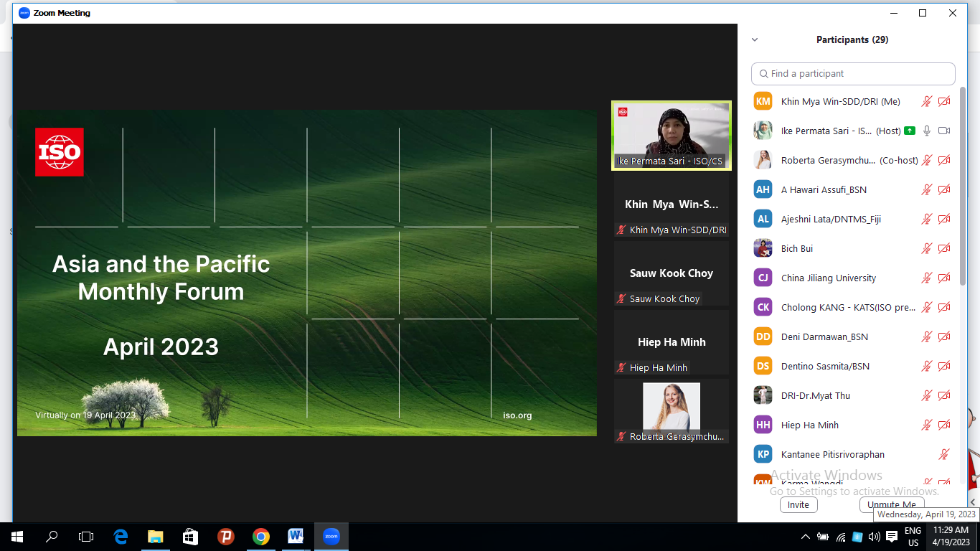Click the Find a participant search field
The height and width of the screenshot is (551, 980).
[853, 74]
